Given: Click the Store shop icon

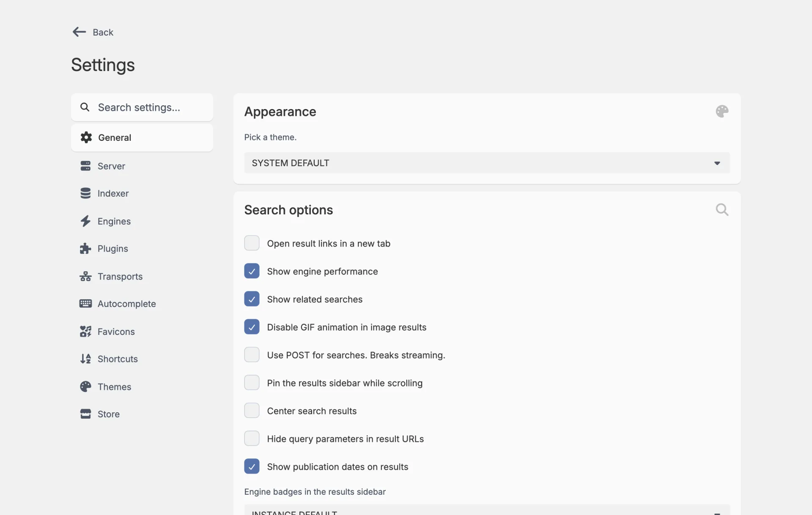Looking at the screenshot, I should 85,414.
